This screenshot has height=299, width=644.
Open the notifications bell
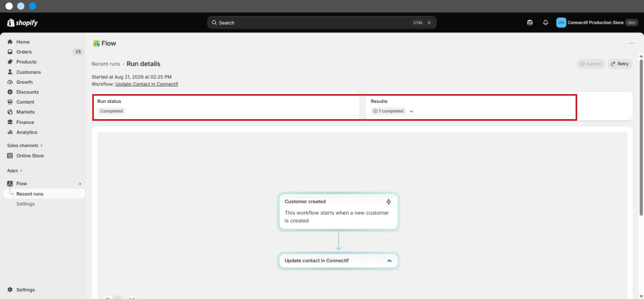pyautogui.click(x=546, y=23)
